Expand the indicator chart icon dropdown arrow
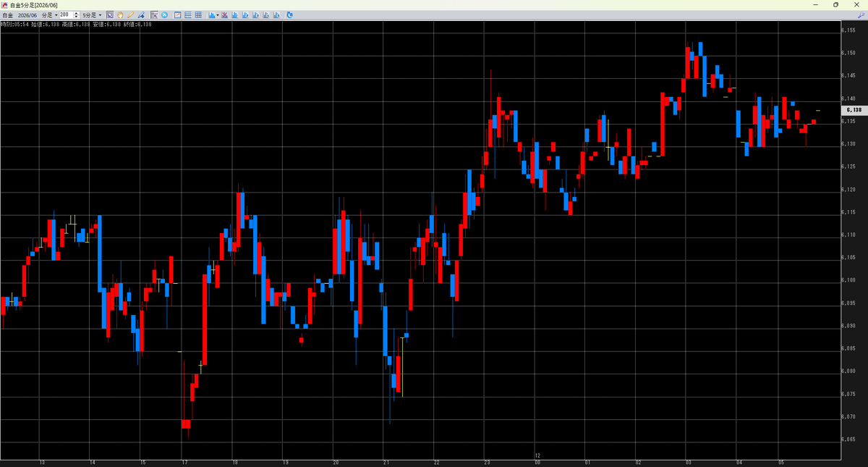Image resolution: width=868 pixels, height=467 pixels. coord(218,14)
